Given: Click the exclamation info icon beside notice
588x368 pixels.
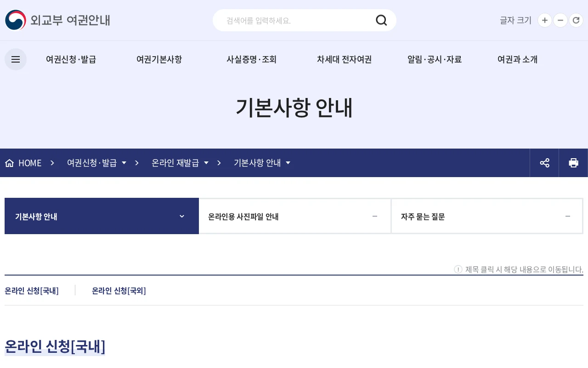Looking at the screenshot, I should point(458,269).
